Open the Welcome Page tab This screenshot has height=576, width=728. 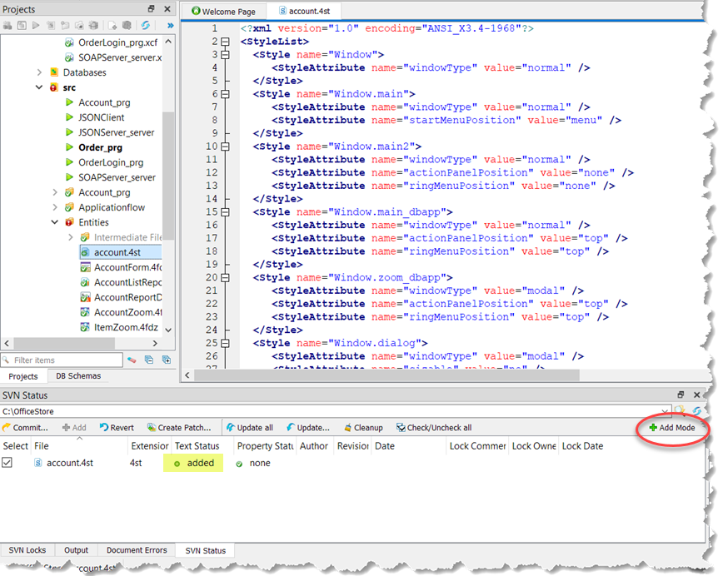pos(223,12)
